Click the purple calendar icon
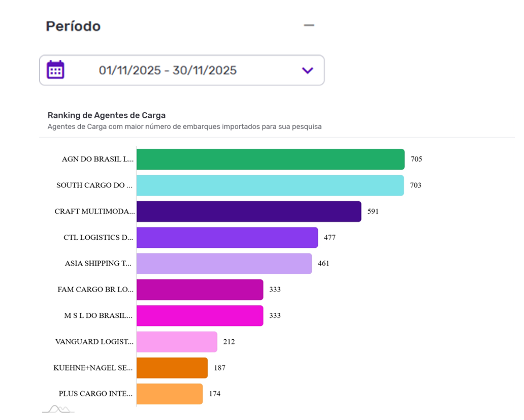 tap(55, 70)
